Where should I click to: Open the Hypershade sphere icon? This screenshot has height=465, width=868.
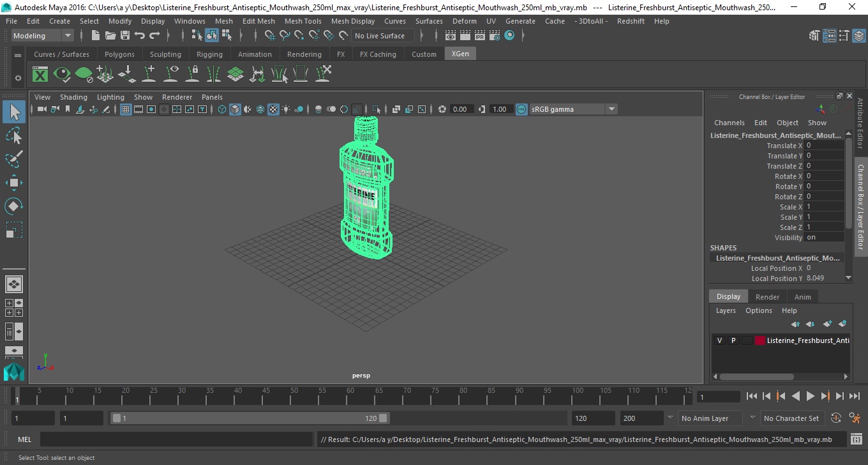[x=509, y=36]
